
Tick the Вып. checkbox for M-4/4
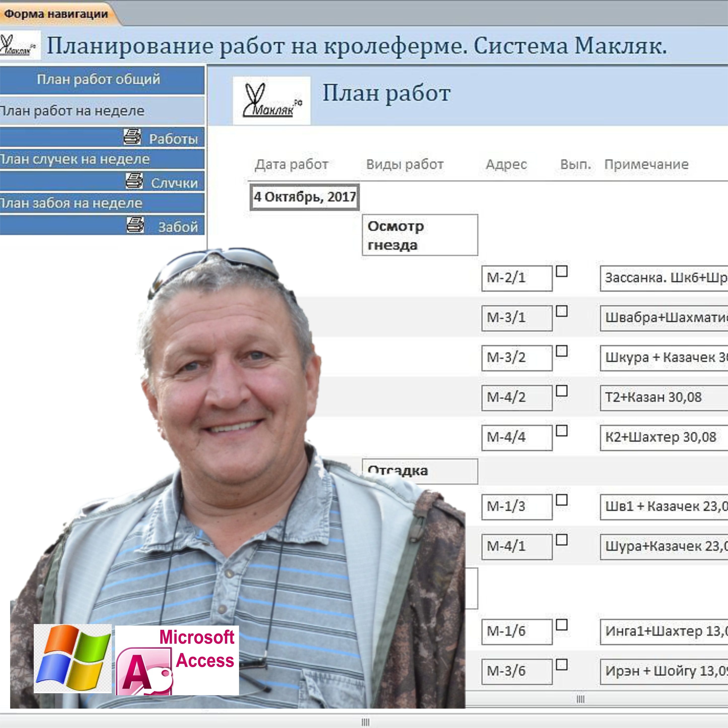click(561, 430)
